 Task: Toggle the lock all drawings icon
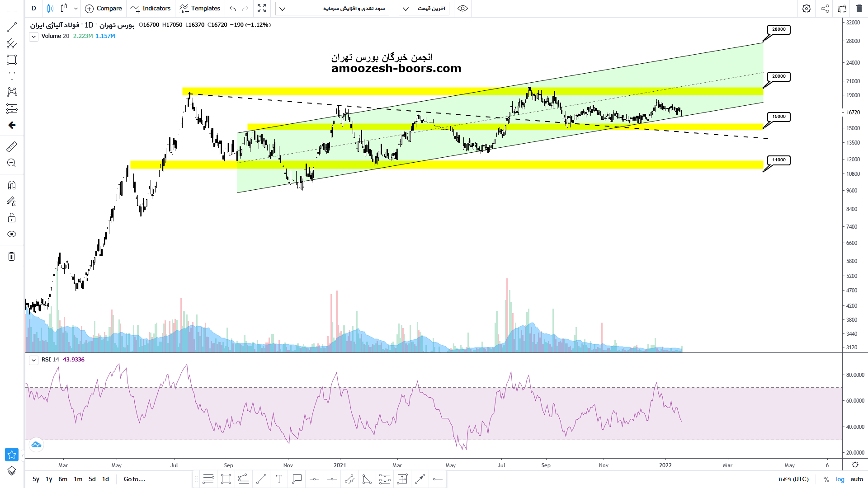[12, 218]
